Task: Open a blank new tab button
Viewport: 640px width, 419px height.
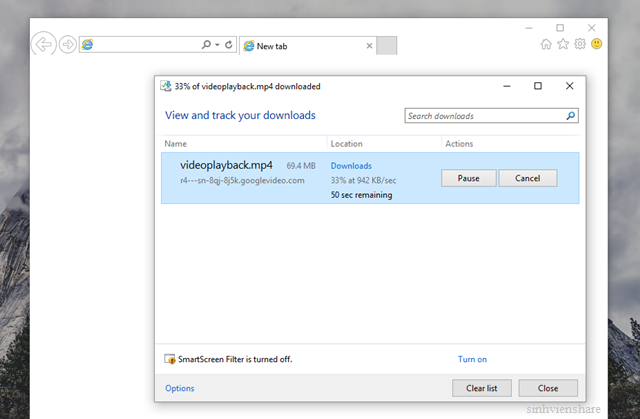Action: [x=387, y=46]
